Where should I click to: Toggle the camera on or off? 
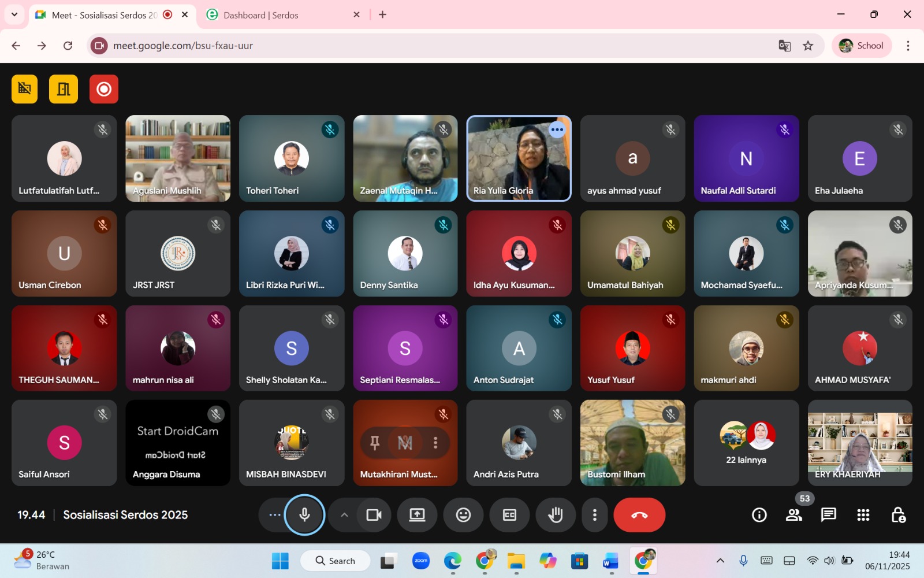374,514
